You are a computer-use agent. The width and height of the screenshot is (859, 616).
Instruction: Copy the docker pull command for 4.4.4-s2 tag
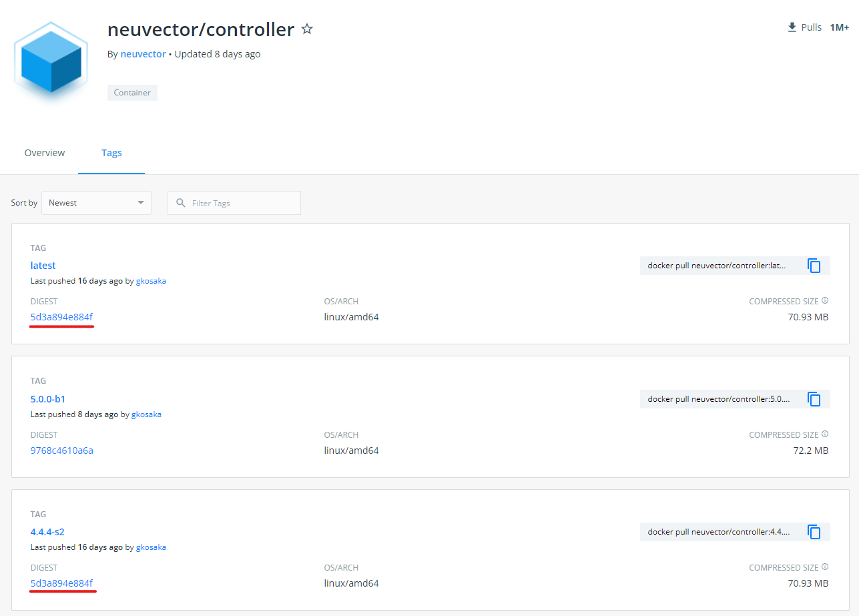[x=814, y=532]
